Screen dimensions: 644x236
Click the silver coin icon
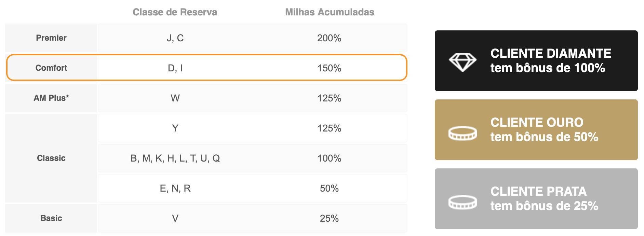462,202
